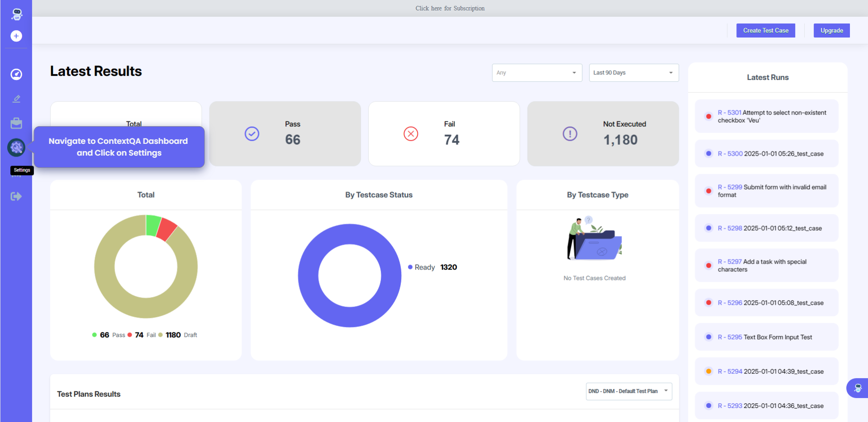
Task: Click the ContextQA robot logo
Action: tap(17, 14)
